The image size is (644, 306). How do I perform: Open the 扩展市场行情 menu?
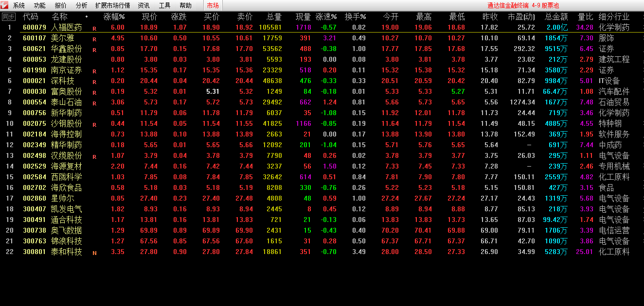pos(113,6)
